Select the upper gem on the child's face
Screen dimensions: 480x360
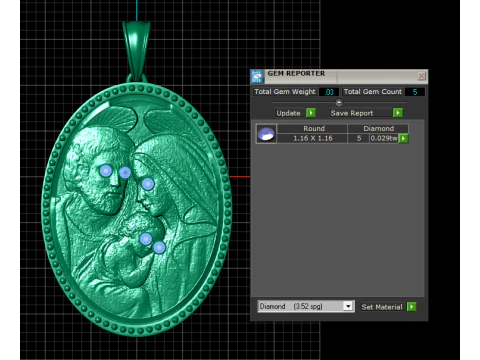(146, 239)
